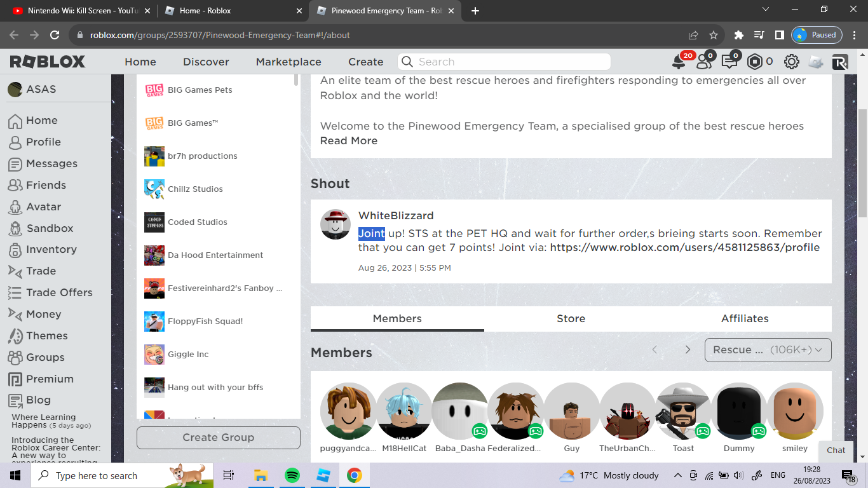Open member M18HellCat avatar

click(x=404, y=411)
